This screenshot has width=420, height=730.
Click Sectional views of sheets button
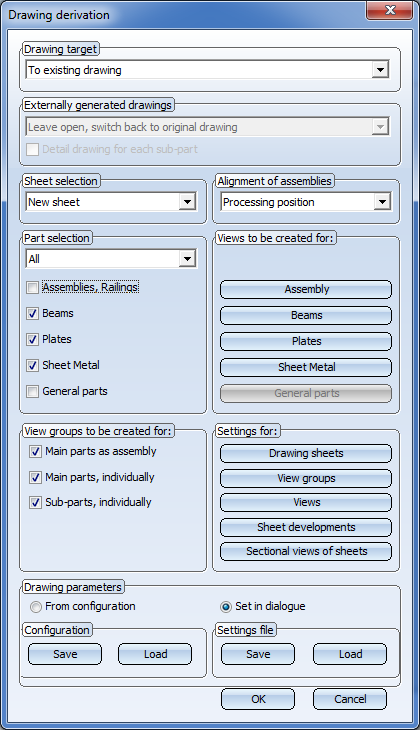pos(306,551)
